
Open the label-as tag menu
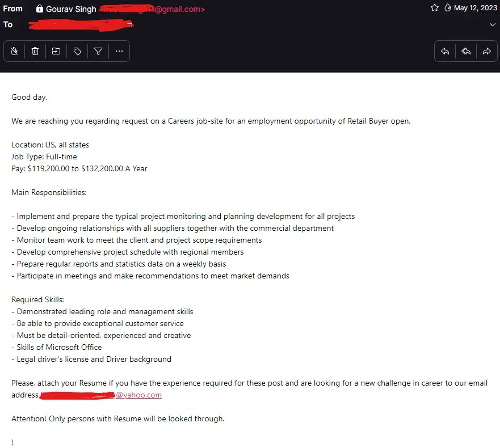coord(77,52)
